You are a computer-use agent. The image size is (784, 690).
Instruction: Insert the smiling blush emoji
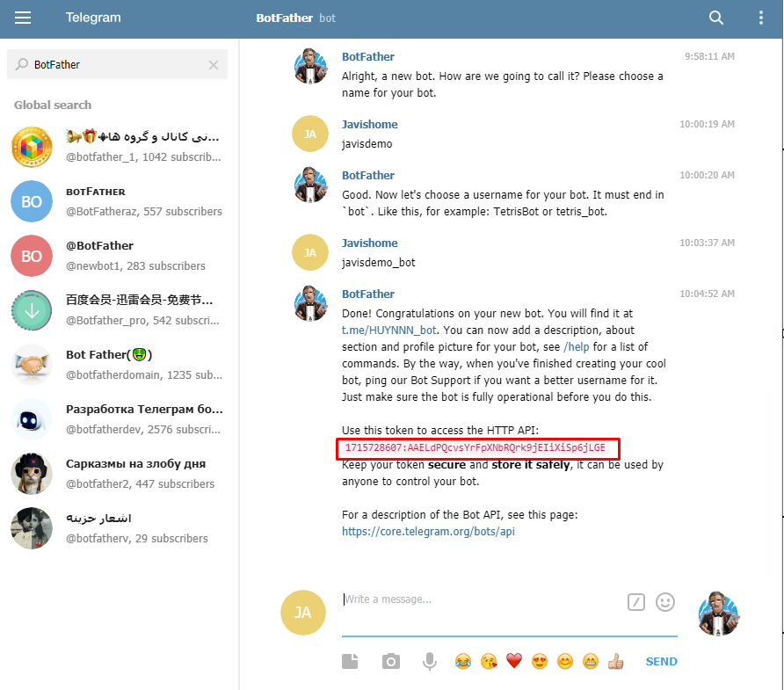(x=565, y=662)
